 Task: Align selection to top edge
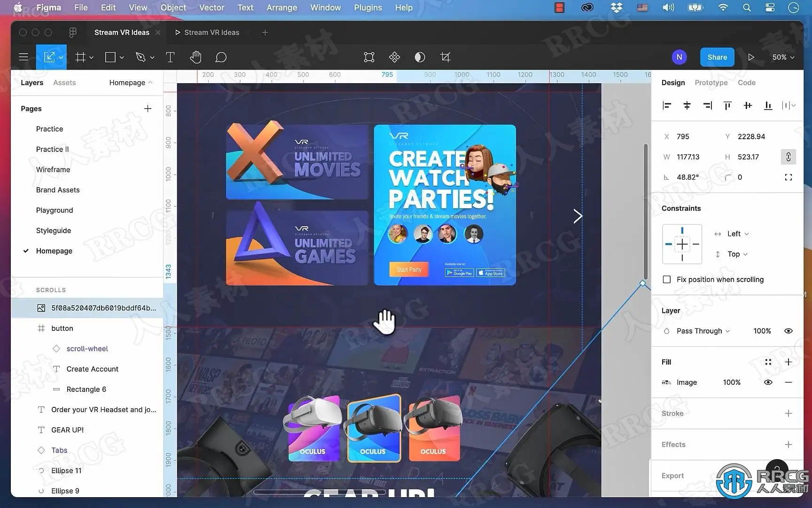[727, 105]
